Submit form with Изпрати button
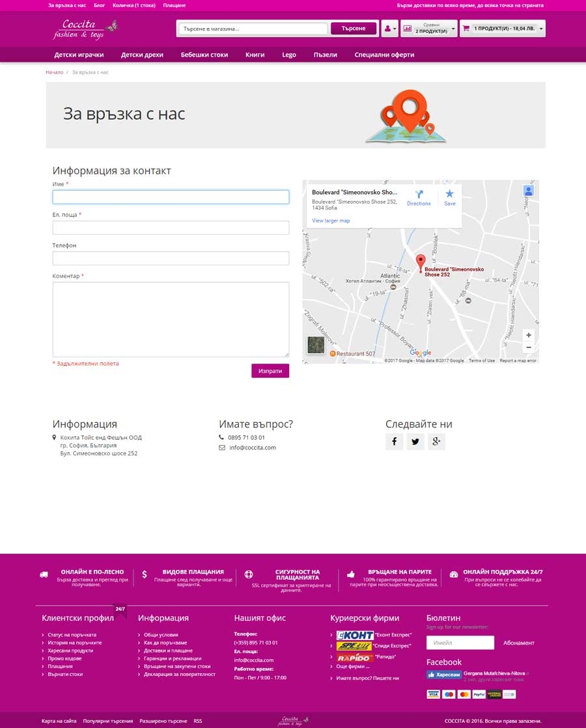Screen dimensions: 586x728 tap(270, 371)
